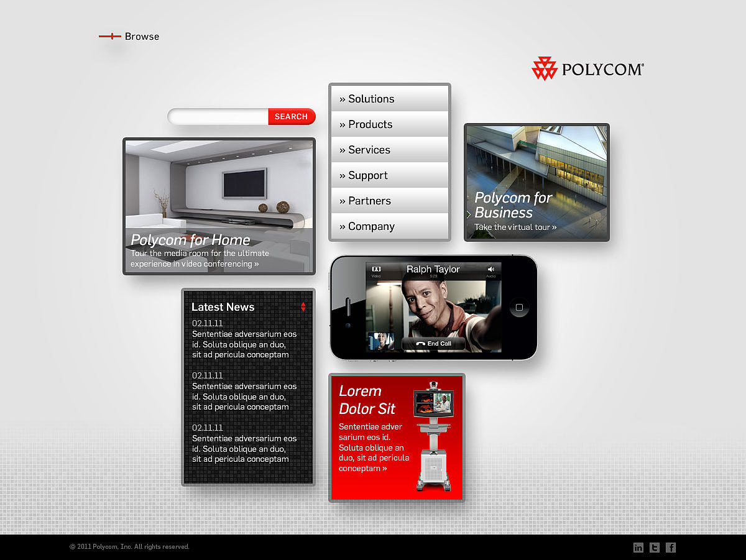Click the Browse slider control

(110, 37)
